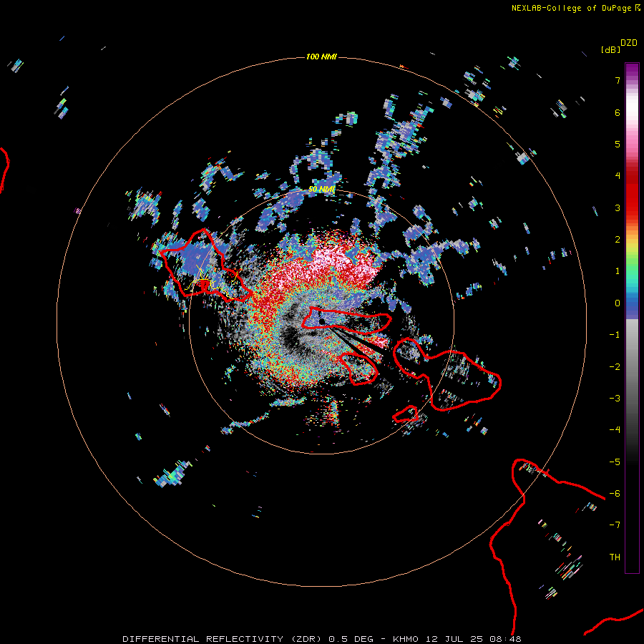The image size is (644, 644).
Task: Click the 2 value on color scale
Action: (618, 240)
